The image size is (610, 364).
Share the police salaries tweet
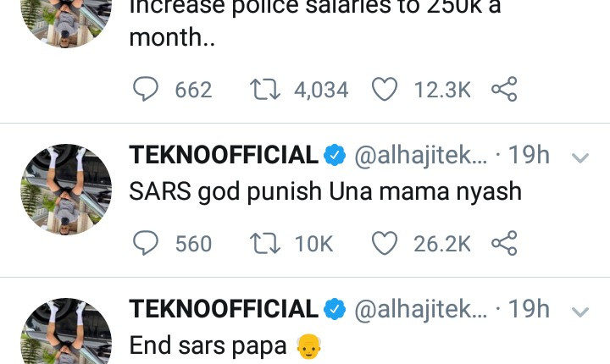coord(504,90)
